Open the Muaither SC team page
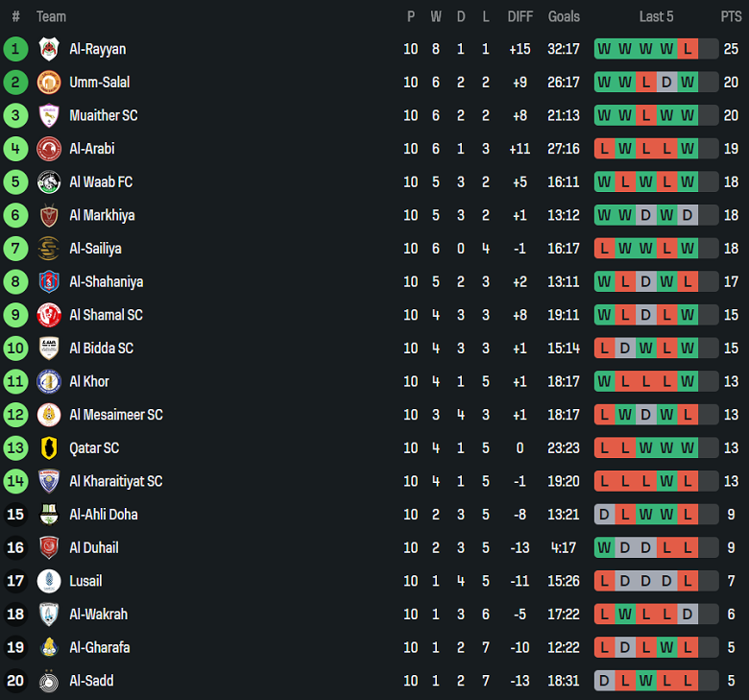 pyautogui.click(x=103, y=115)
